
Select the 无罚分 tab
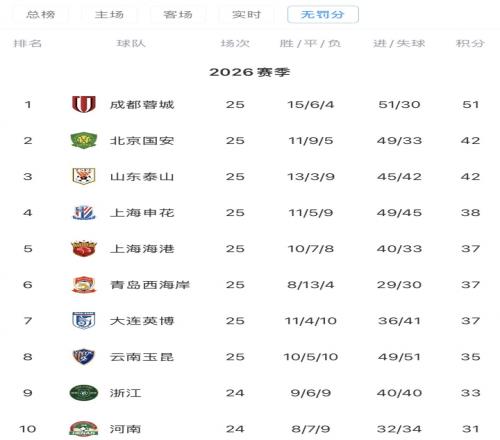tap(323, 15)
